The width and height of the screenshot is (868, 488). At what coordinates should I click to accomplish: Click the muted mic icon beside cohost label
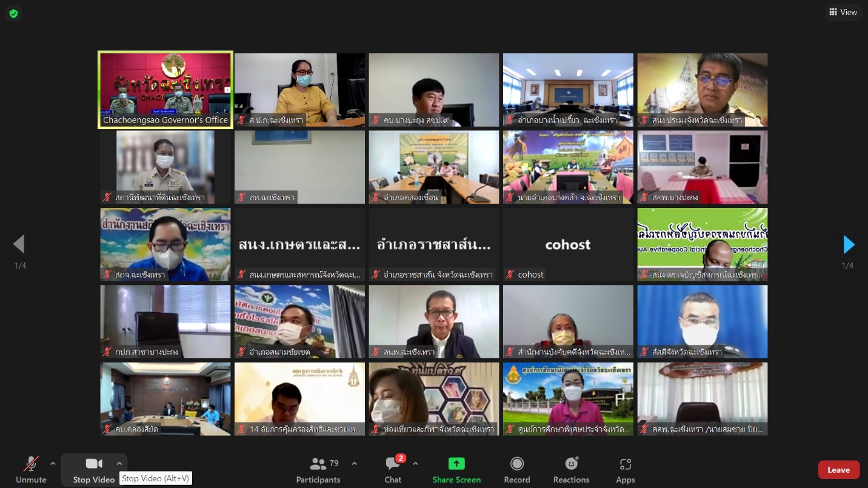tap(510, 275)
